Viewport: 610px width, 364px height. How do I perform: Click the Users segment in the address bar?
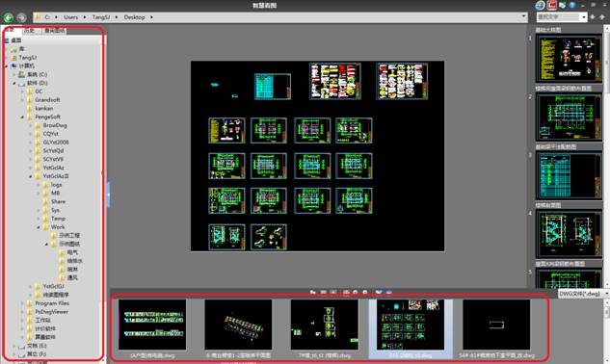[x=70, y=17]
